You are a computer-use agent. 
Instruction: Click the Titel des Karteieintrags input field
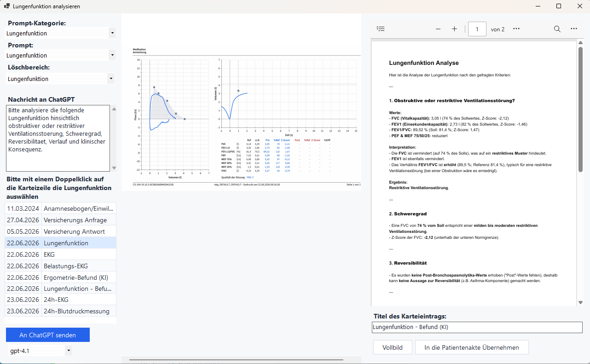[477, 327]
